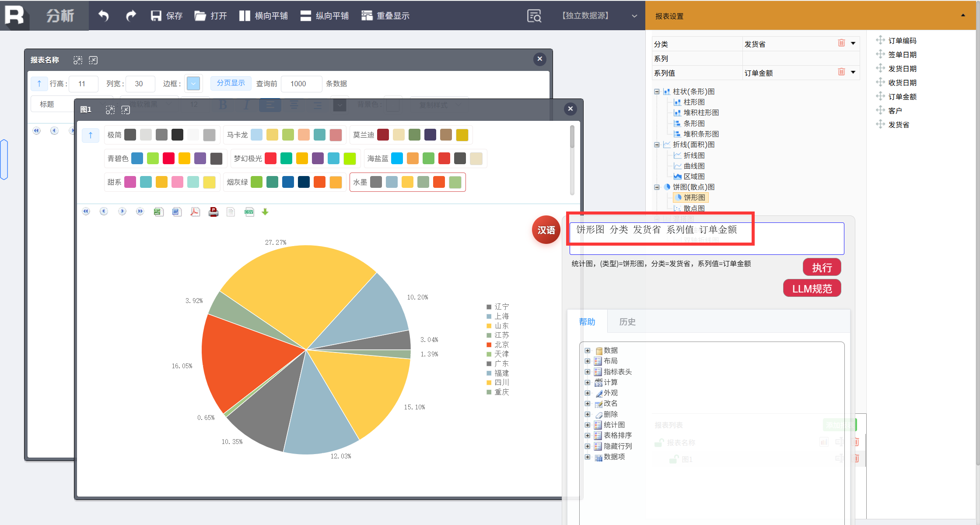Export chart as PDF document

point(195,212)
